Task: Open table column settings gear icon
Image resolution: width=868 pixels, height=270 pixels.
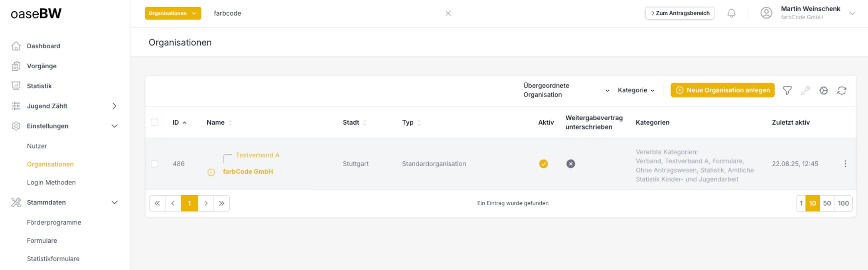Action: 823,91
